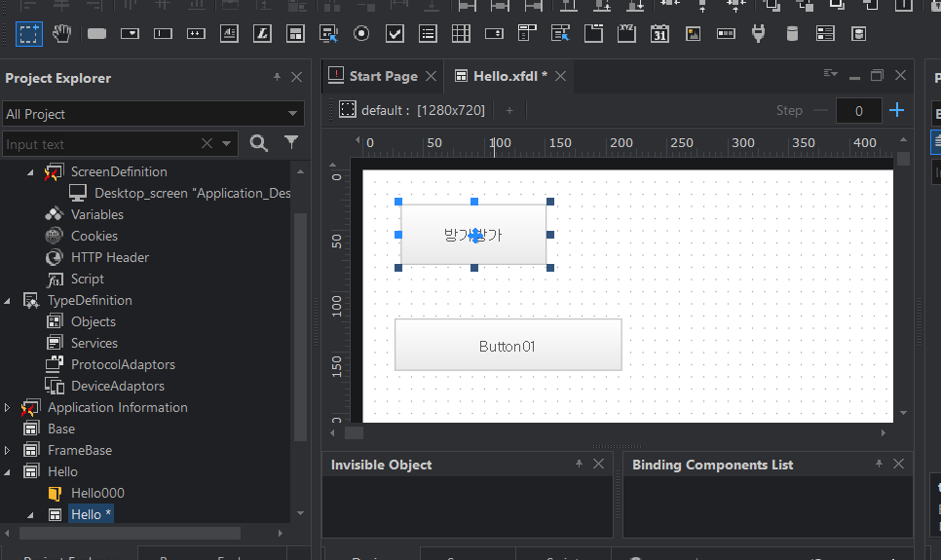Screen dimensions: 941x560
Task: Choose the last toolbar database component icon
Action: pos(859,34)
